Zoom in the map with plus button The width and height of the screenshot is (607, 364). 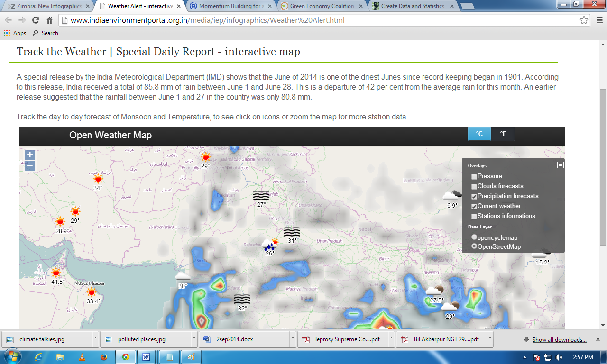[x=30, y=155]
